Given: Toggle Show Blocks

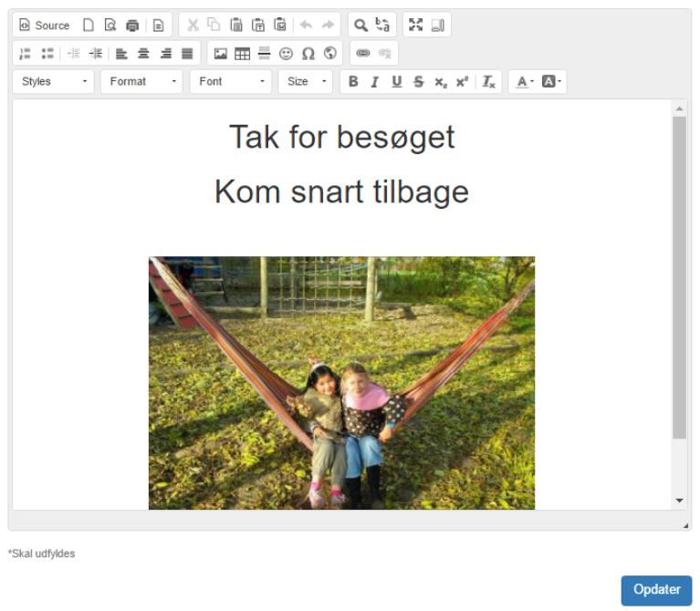Looking at the screenshot, I should (437, 25).
